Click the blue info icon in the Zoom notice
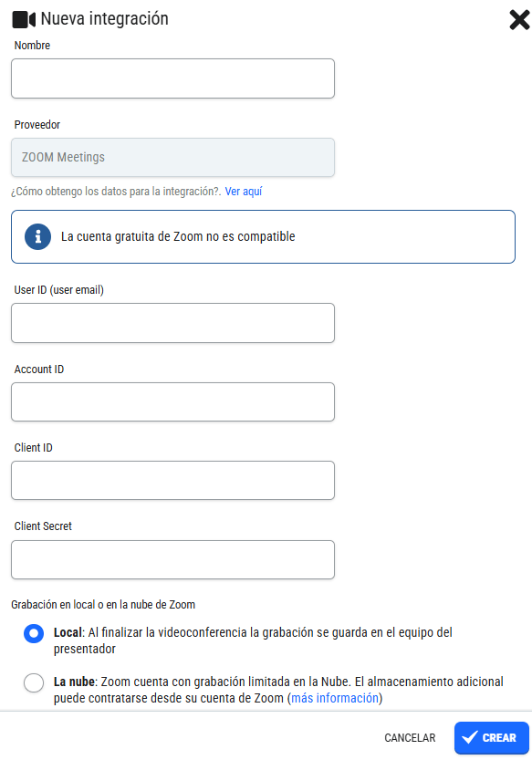This screenshot has width=532, height=760. pos(37,236)
